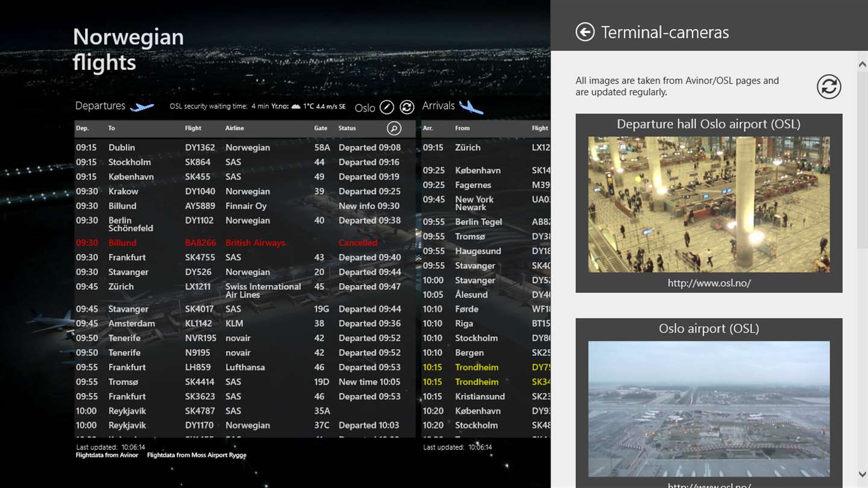This screenshot has height=488, width=868.
Task: Open the Departure hall Oslo airport camera image
Action: pyautogui.click(x=709, y=204)
